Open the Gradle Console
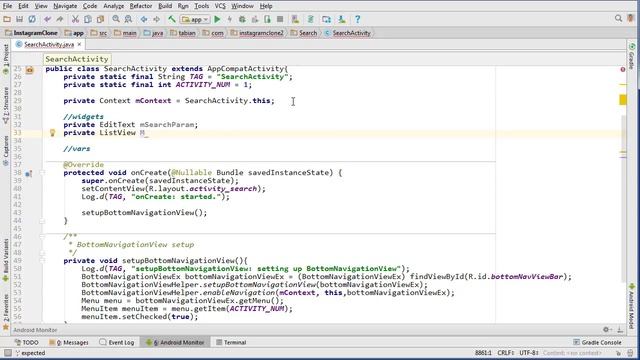Viewport: 640px width, 360px height. 597,342
